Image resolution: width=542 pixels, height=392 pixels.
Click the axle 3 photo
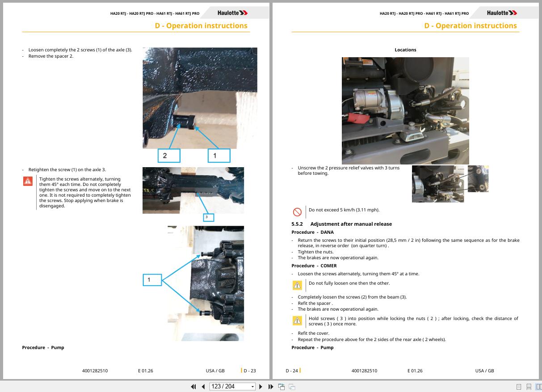click(x=193, y=190)
